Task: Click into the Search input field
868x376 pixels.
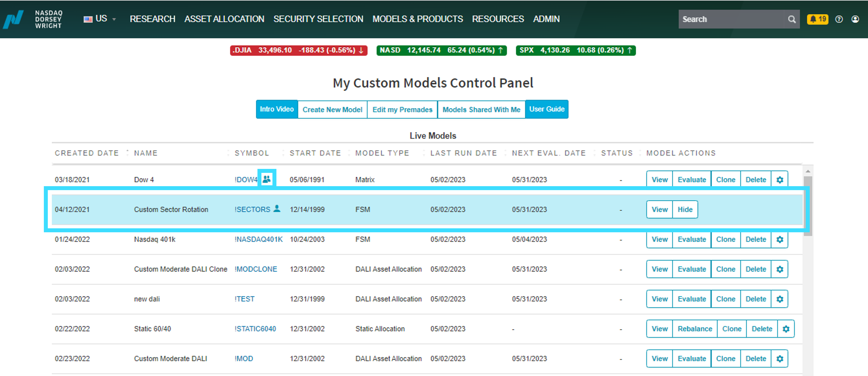Action: [x=732, y=19]
